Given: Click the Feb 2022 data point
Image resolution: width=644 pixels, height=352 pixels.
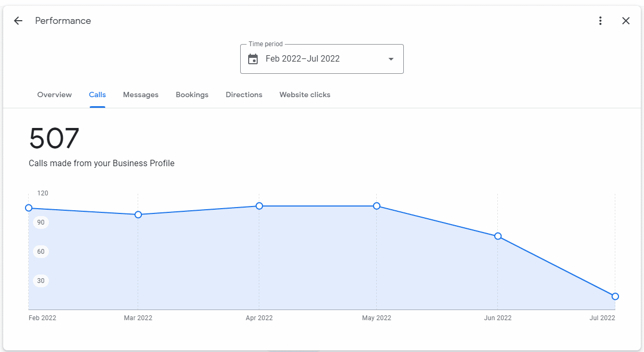Looking at the screenshot, I should (x=29, y=208).
